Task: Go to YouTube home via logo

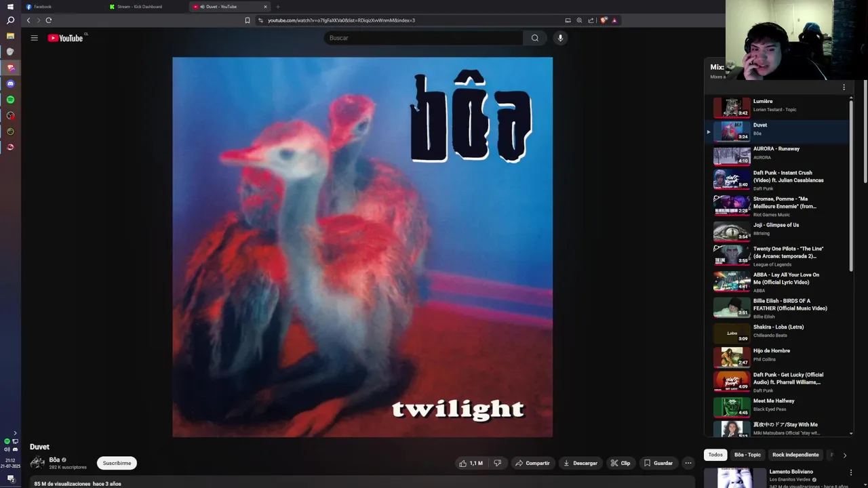Action: tap(65, 38)
